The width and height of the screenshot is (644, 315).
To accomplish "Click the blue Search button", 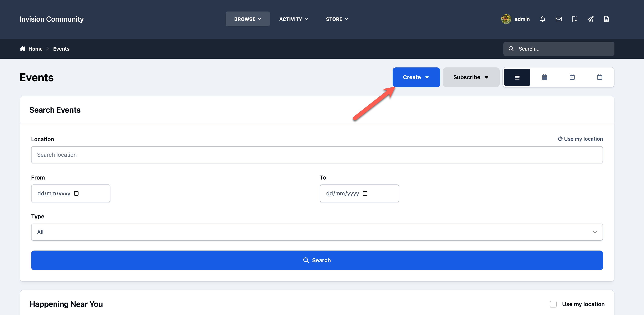I will coord(317,260).
